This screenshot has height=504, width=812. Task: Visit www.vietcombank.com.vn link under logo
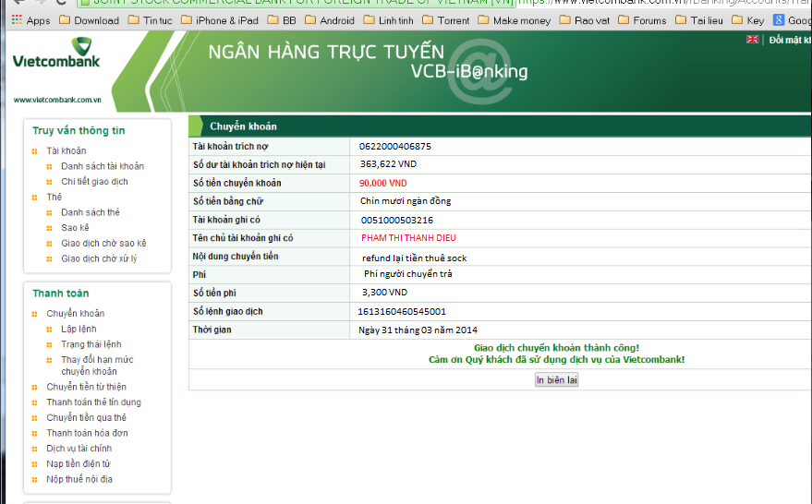tap(57, 100)
